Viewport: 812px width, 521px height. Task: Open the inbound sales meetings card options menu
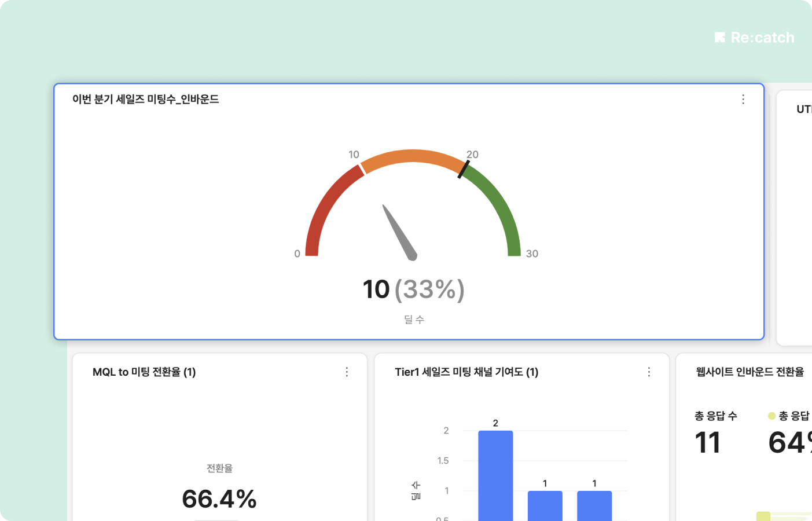[743, 100]
